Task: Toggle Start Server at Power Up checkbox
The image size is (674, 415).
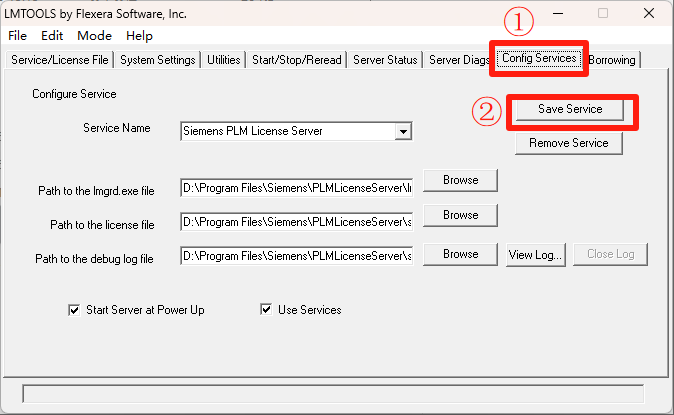Action: tap(73, 310)
